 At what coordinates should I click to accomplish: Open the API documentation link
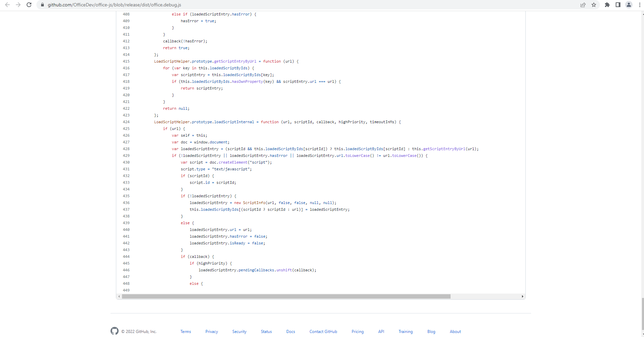(x=380, y=331)
